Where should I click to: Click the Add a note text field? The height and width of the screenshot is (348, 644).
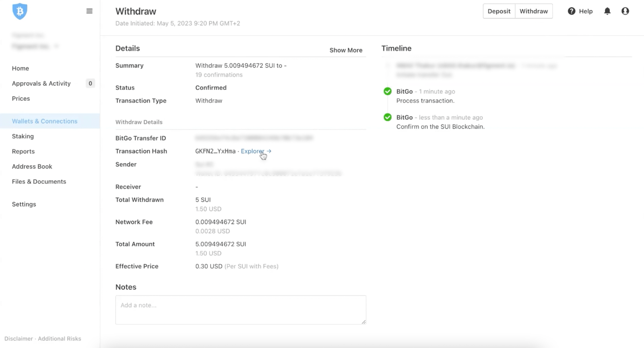point(240,310)
